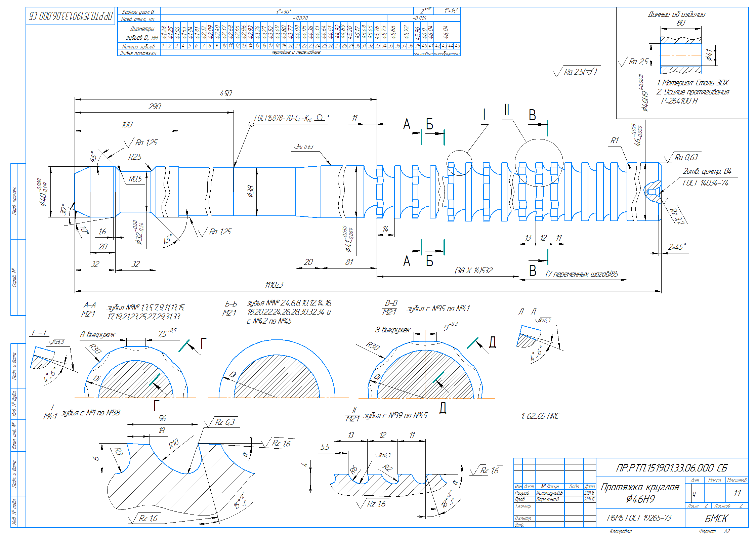This screenshot has width=756, height=535.
Task: Click the 450 length dimension at top
Action: 225,93
